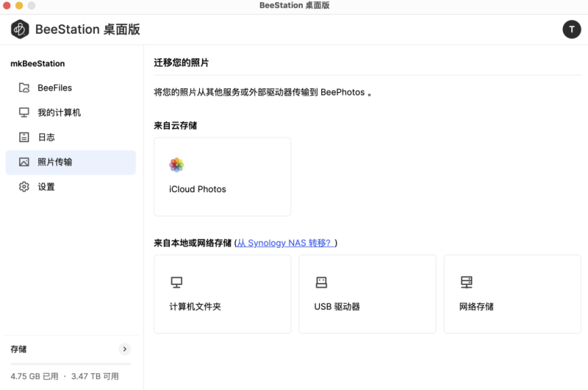This screenshot has width=588, height=390.
Task: Click the photo transfer picture icon
Action: tap(24, 162)
